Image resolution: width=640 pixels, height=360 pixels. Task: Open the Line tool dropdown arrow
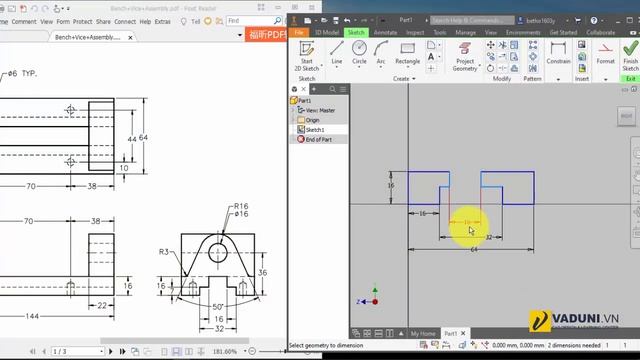[x=337, y=67]
